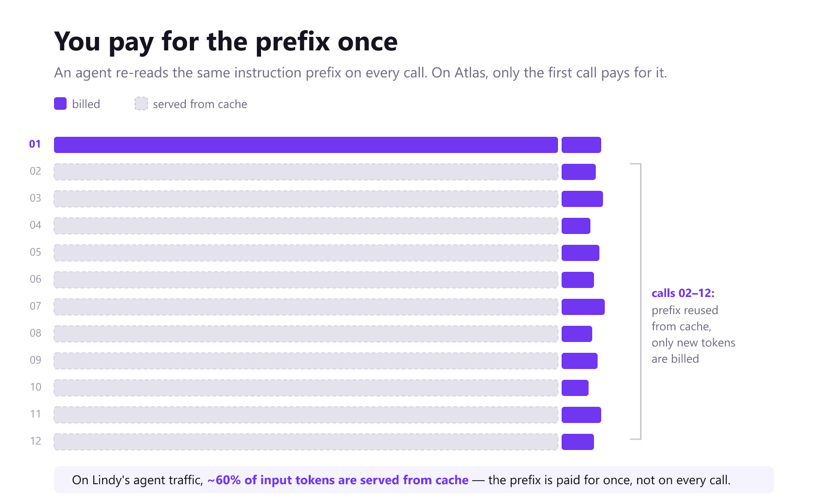Click the calls 02–12 annotation heading
This screenshot has height=504, width=828.
click(683, 293)
